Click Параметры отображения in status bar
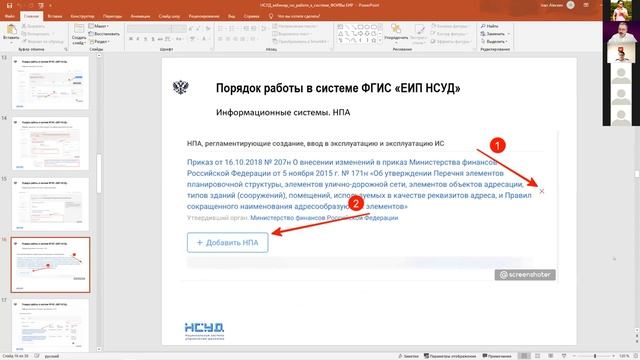 tap(450, 356)
